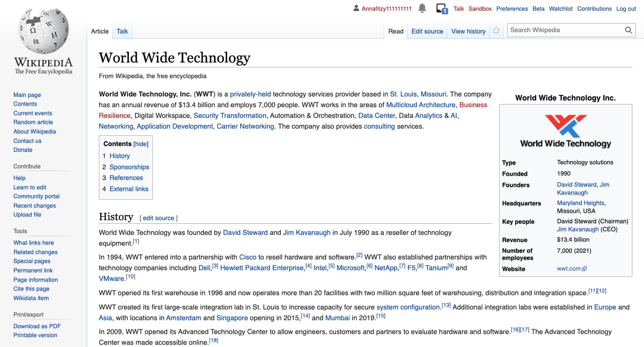
Task: Click the Donate link in sidebar
Action: tap(23, 150)
